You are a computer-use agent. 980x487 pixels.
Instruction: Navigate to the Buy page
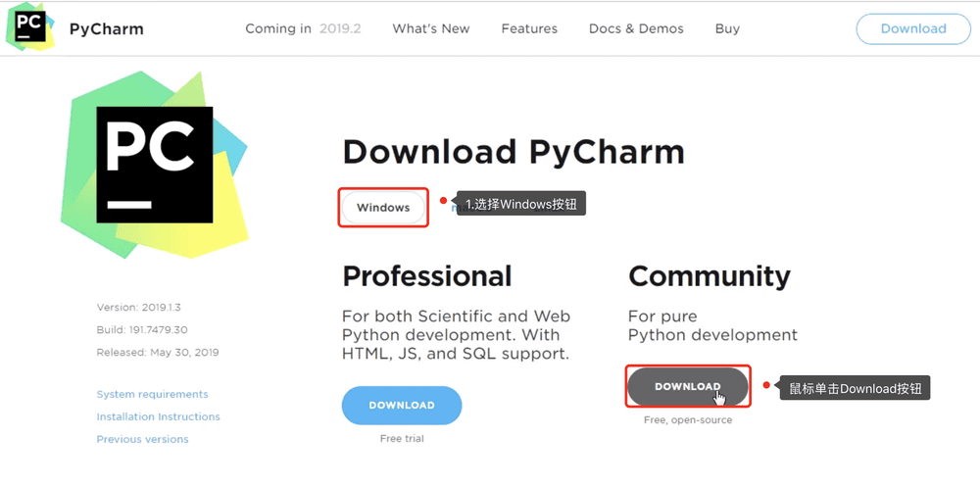(x=727, y=28)
